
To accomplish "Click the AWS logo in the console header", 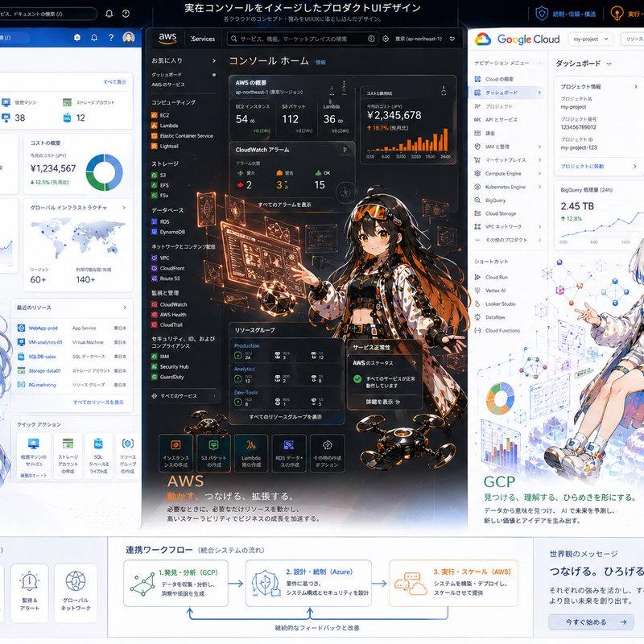I will point(167,38).
